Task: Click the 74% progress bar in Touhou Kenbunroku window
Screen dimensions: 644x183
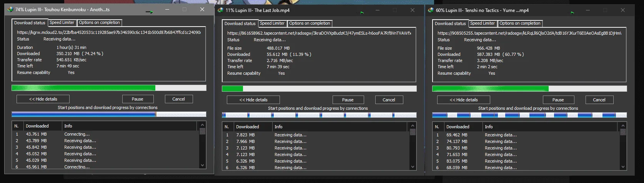Action: [x=109, y=88]
